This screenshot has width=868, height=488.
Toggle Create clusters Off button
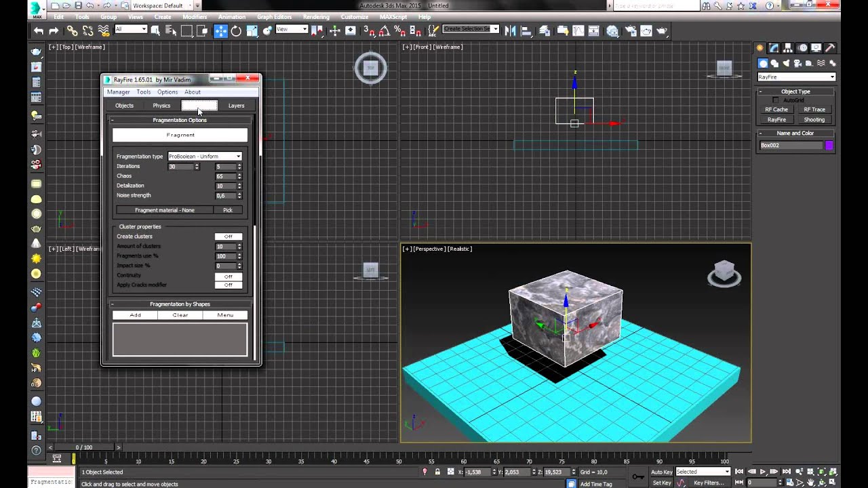pos(228,237)
